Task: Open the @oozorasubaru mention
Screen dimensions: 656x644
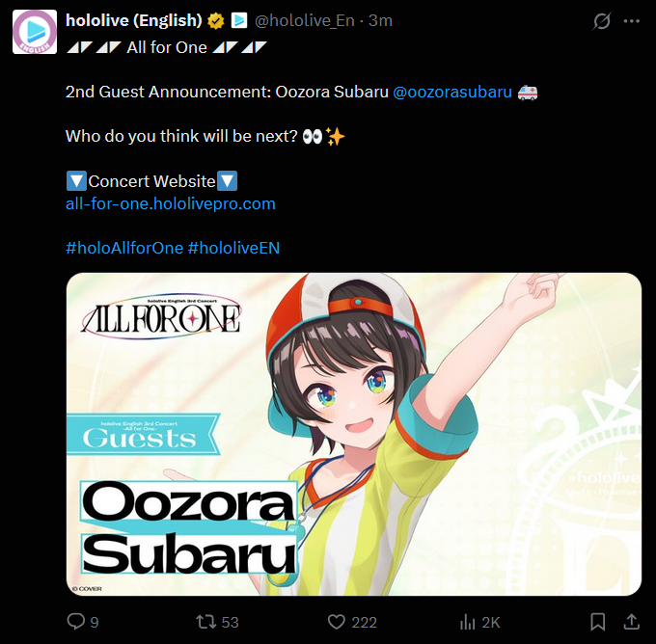Action: [452, 92]
